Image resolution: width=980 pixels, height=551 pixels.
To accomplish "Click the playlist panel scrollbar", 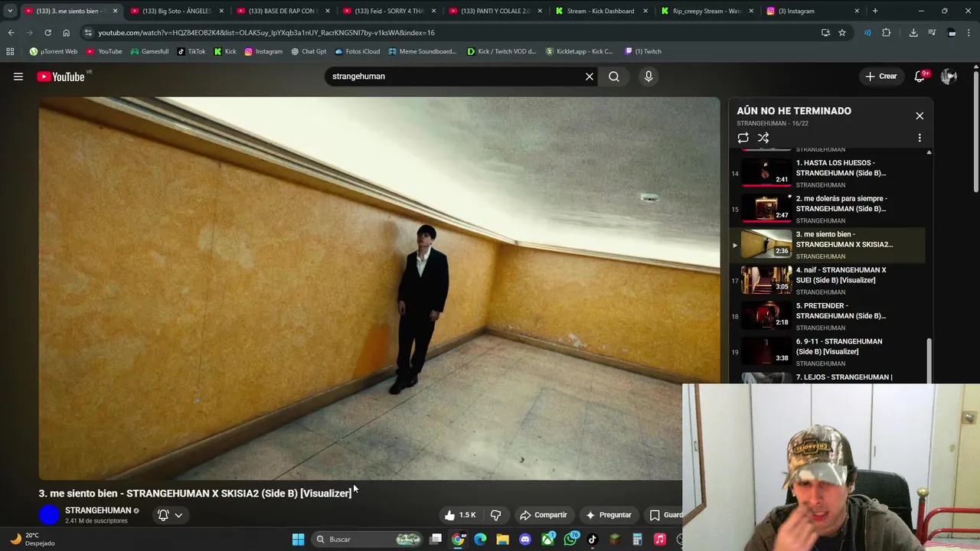I will pyautogui.click(x=929, y=360).
